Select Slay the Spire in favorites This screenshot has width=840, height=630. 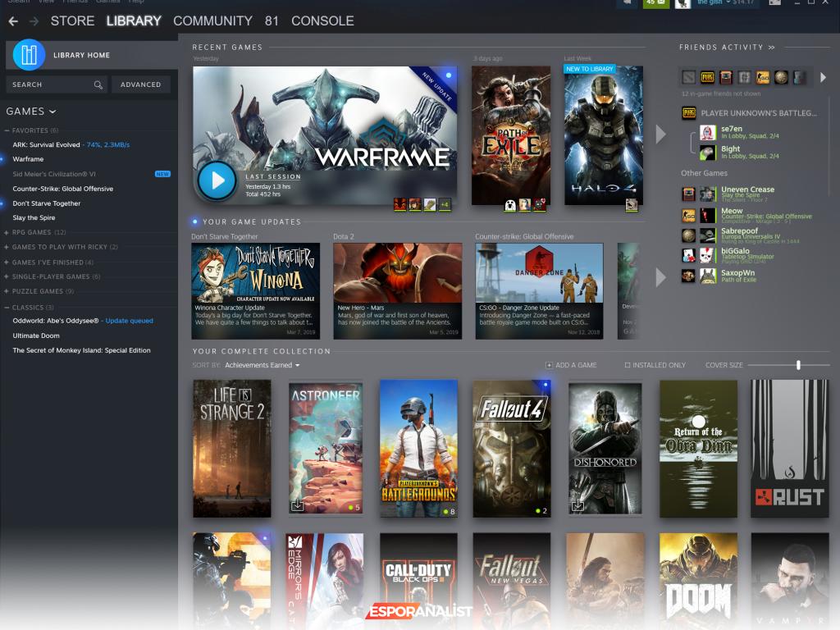[x=34, y=218]
